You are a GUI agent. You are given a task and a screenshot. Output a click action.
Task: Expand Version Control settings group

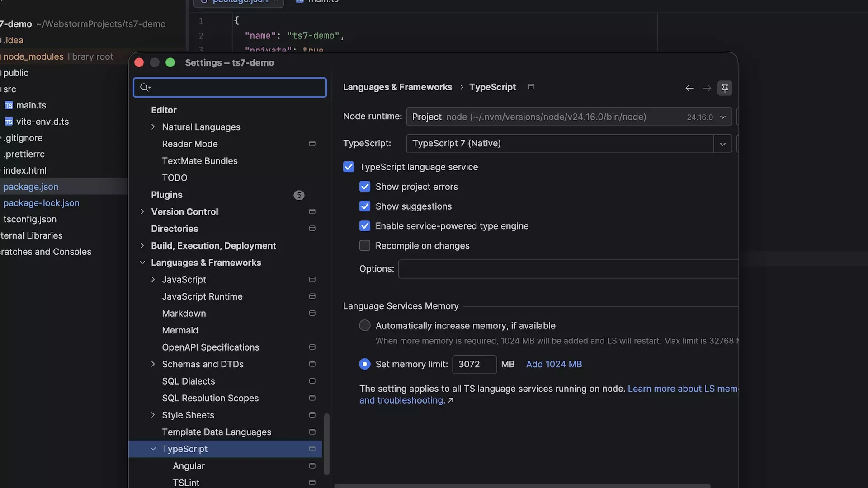pyautogui.click(x=142, y=211)
